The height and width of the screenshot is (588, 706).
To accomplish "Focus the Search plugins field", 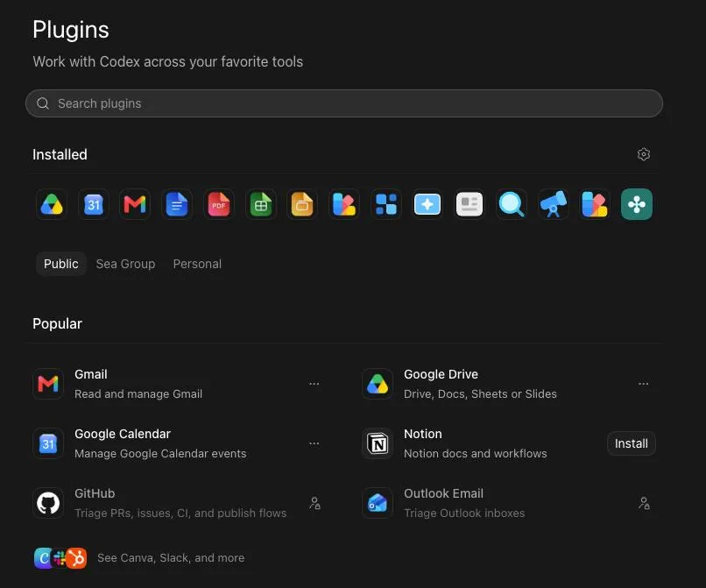I will [344, 103].
